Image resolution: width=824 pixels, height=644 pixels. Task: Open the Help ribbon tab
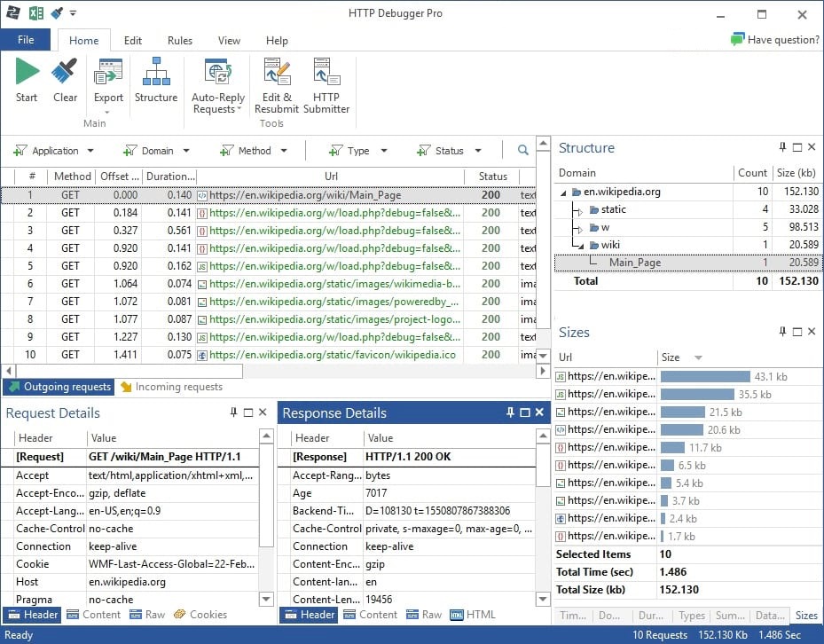[277, 41]
